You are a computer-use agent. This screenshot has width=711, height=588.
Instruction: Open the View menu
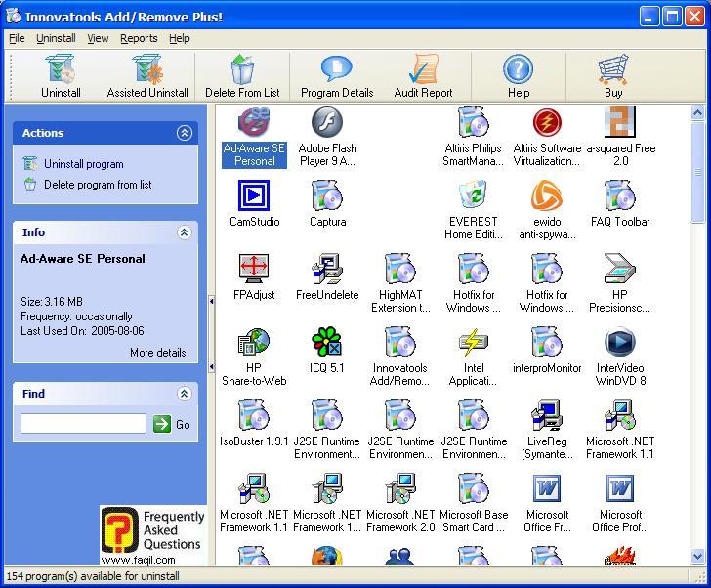pyautogui.click(x=98, y=38)
